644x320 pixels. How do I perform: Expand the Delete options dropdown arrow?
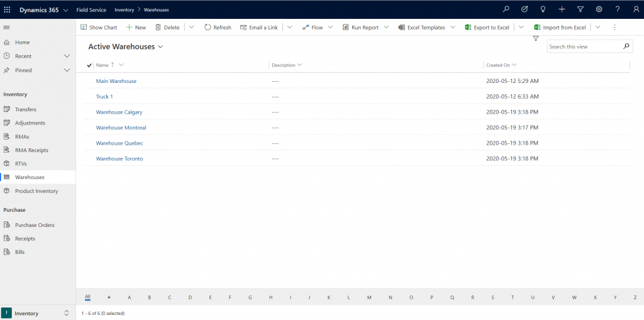pyautogui.click(x=191, y=28)
